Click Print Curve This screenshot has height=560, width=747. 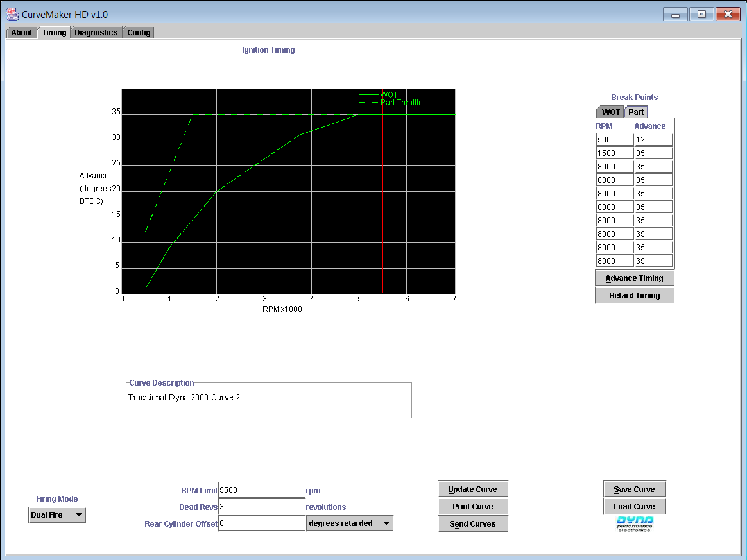coord(473,507)
